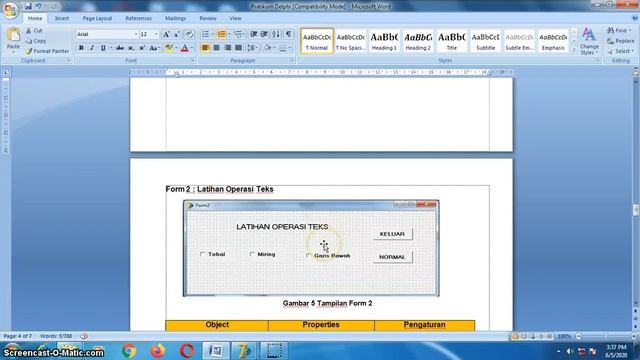Tick the Garis Bawah checkbox in Form2
640x360 pixels.
[x=309, y=256]
